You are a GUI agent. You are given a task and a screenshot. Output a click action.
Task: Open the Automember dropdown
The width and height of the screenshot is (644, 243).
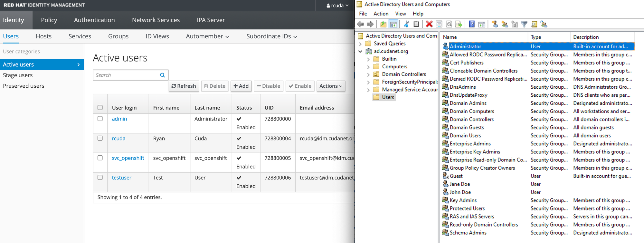point(208,36)
